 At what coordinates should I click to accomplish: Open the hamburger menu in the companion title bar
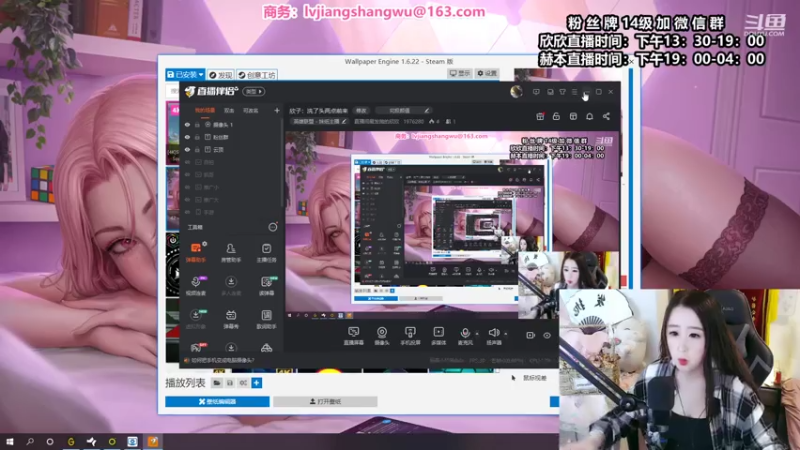(574, 92)
